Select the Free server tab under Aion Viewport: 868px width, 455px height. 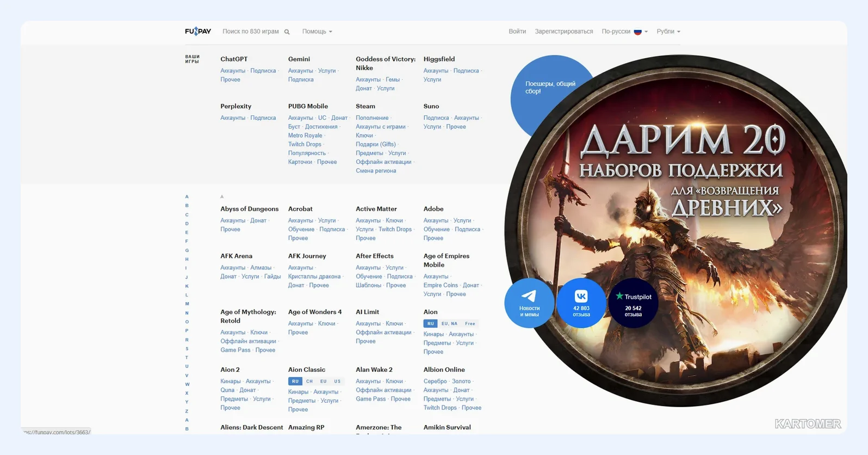pos(470,323)
